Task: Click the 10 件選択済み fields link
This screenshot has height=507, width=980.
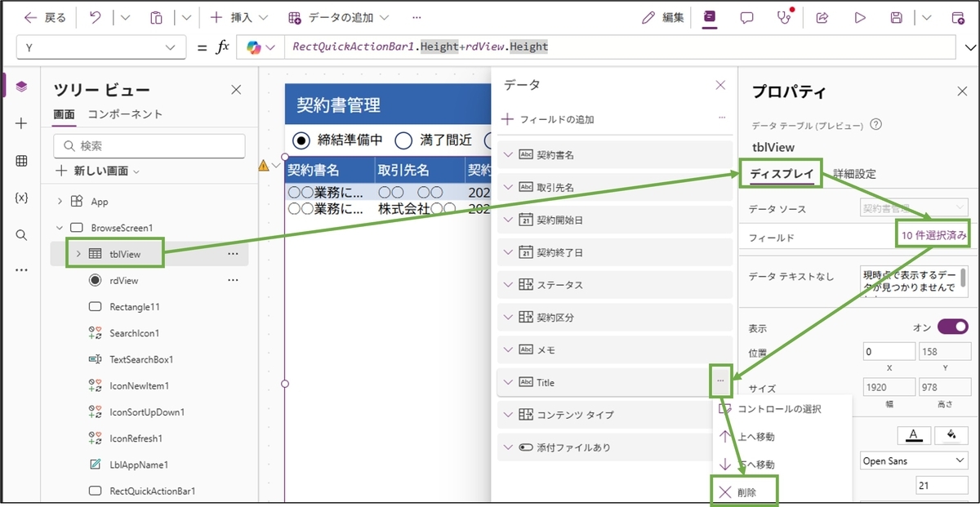Action: (934, 236)
